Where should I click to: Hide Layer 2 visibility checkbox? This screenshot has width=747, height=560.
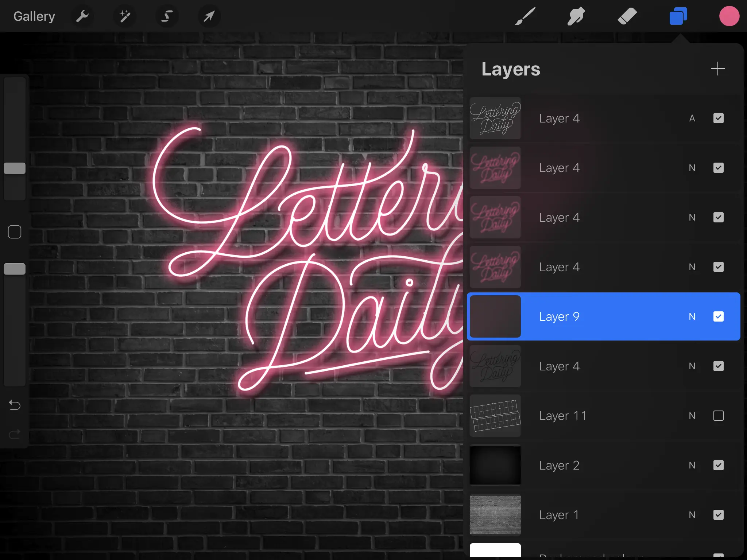tap(718, 465)
